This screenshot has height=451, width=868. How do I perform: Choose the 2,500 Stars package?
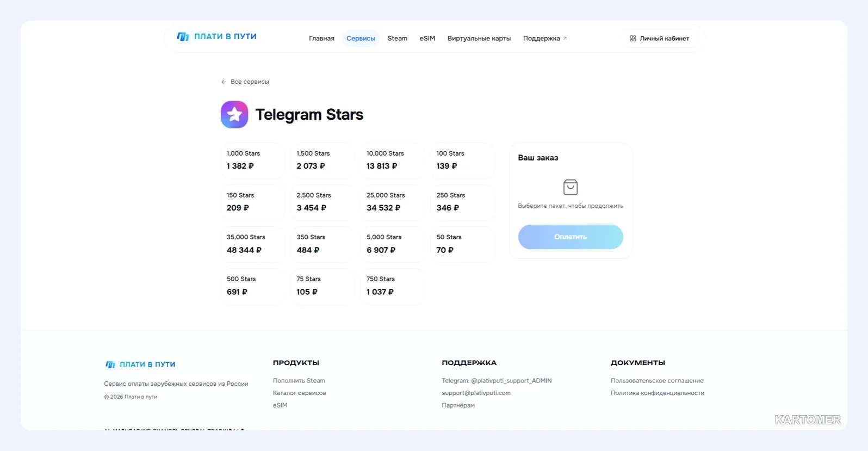point(322,202)
